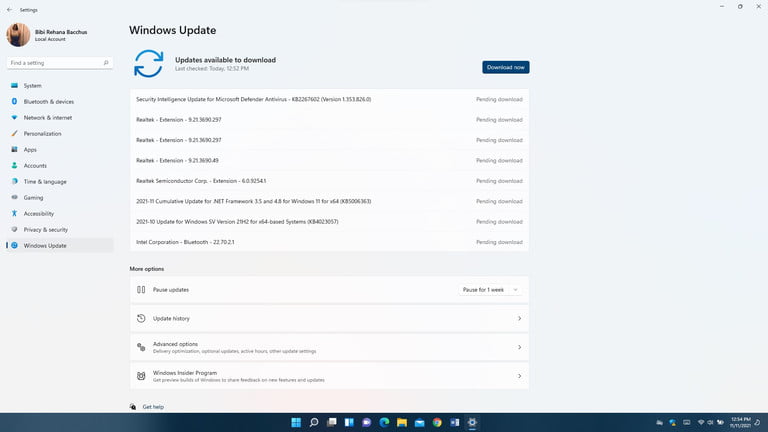Click the Update history clock icon
The image size is (768, 432).
[141, 318]
